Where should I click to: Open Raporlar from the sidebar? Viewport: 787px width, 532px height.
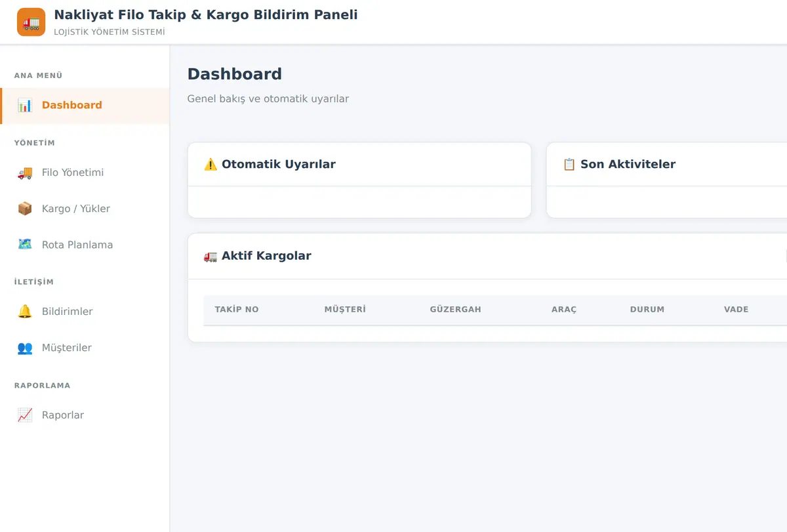point(85,416)
